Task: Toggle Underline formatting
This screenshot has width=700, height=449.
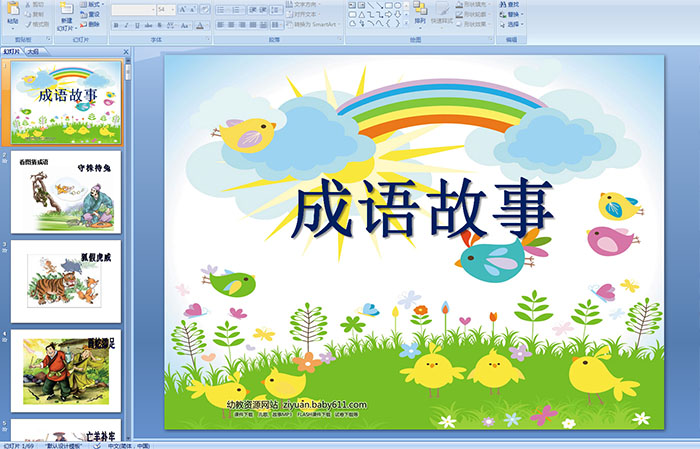Action: click(137, 25)
